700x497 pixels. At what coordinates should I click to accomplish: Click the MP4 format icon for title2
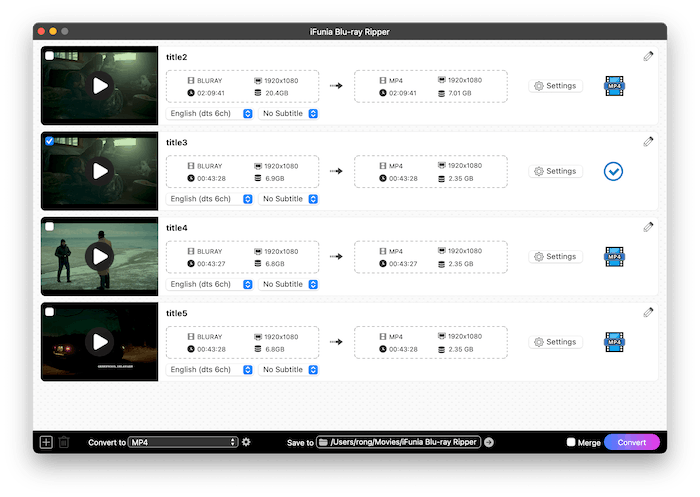click(613, 86)
